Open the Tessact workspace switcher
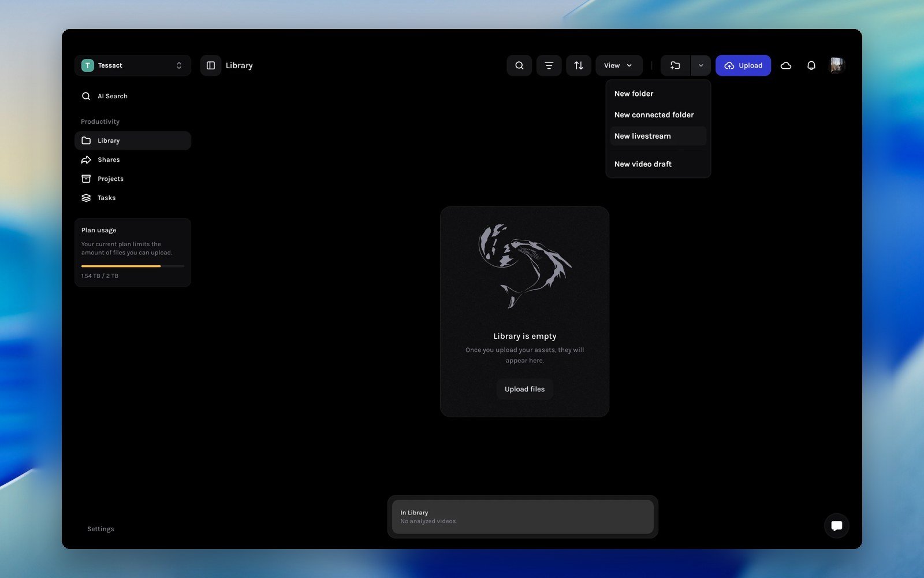This screenshot has height=578, width=924. click(132, 65)
